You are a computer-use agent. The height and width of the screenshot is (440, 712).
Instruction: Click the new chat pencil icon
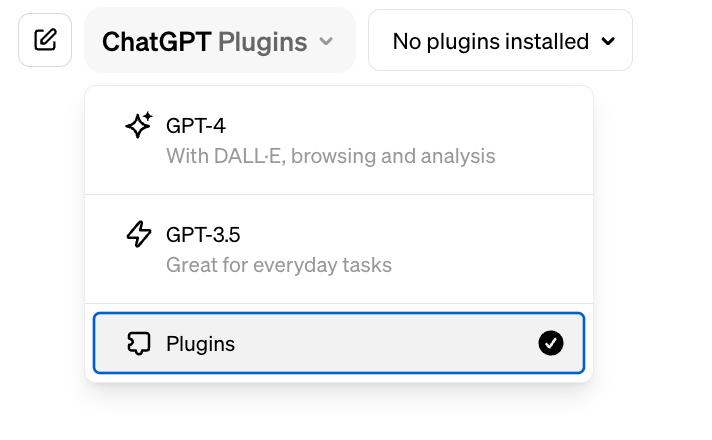[45, 40]
